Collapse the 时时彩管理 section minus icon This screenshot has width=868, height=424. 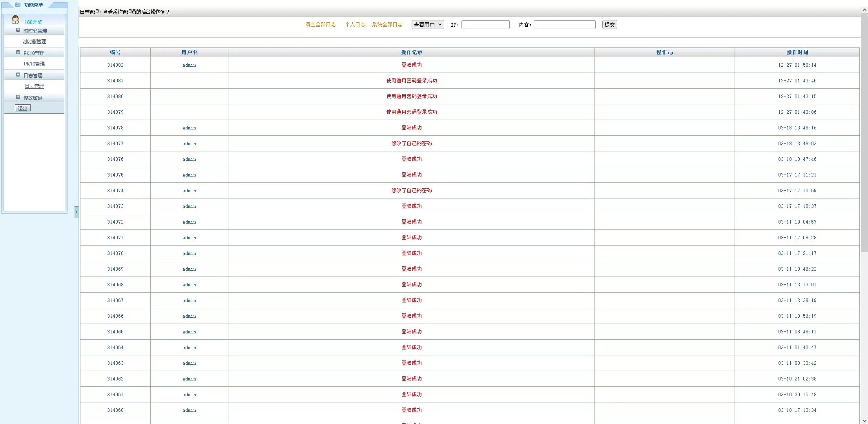click(18, 30)
